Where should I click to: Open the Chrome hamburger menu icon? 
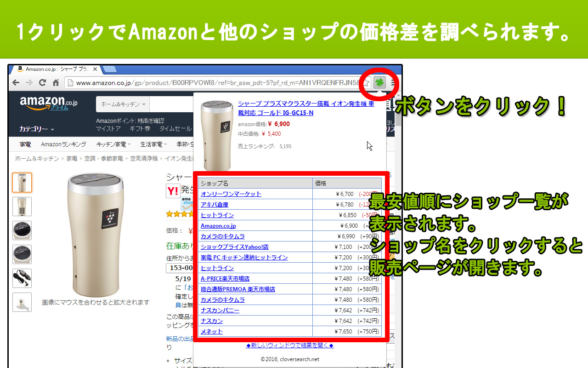point(393,83)
